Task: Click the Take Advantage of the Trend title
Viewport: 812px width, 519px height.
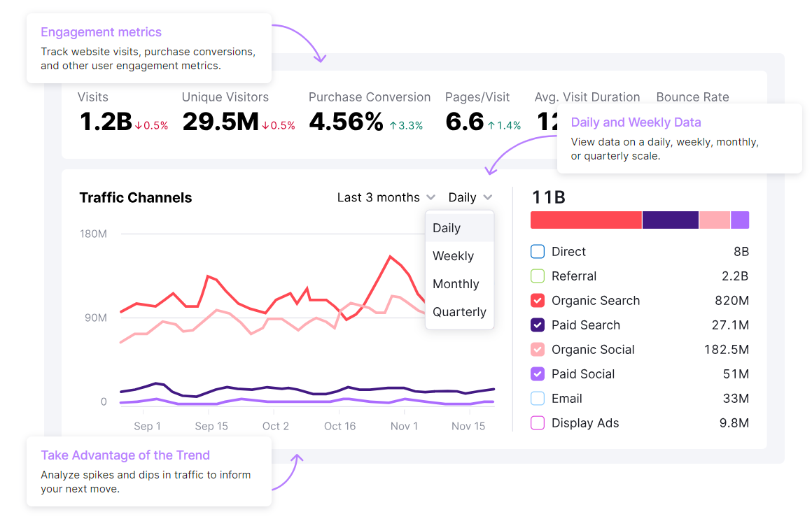Action: point(125,455)
